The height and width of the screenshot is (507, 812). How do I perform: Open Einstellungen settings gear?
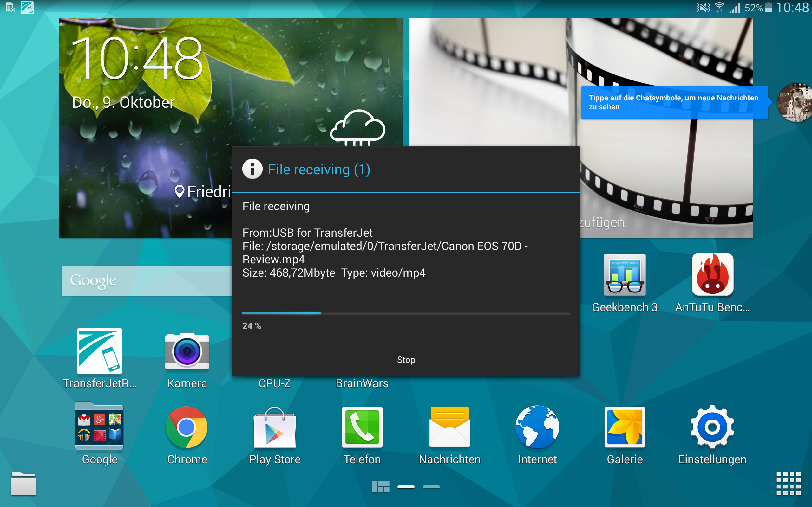click(x=712, y=427)
